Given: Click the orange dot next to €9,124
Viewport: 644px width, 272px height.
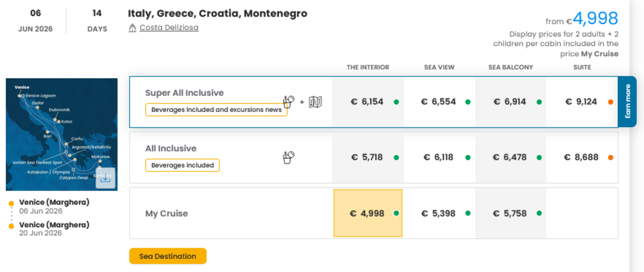Looking at the screenshot, I should tap(610, 102).
